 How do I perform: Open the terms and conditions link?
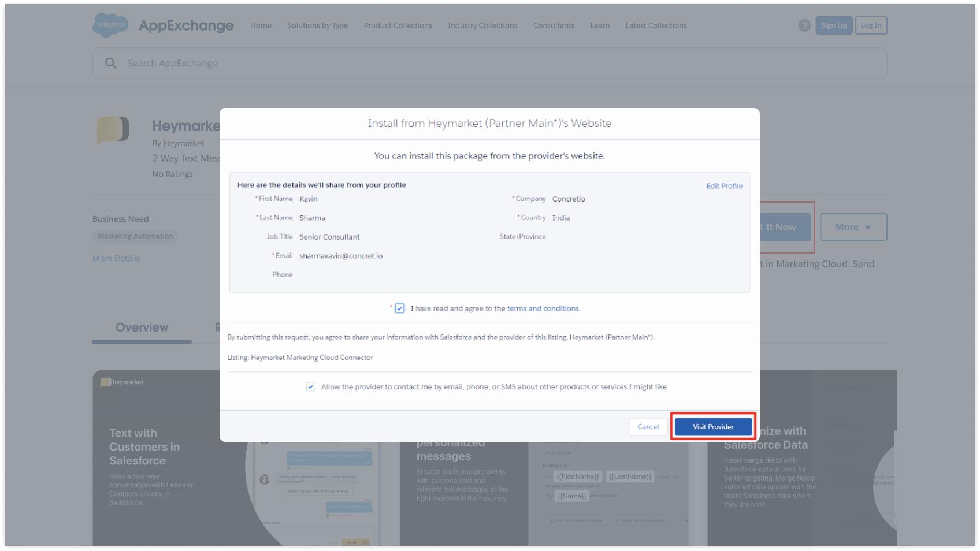[x=543, y=308]
